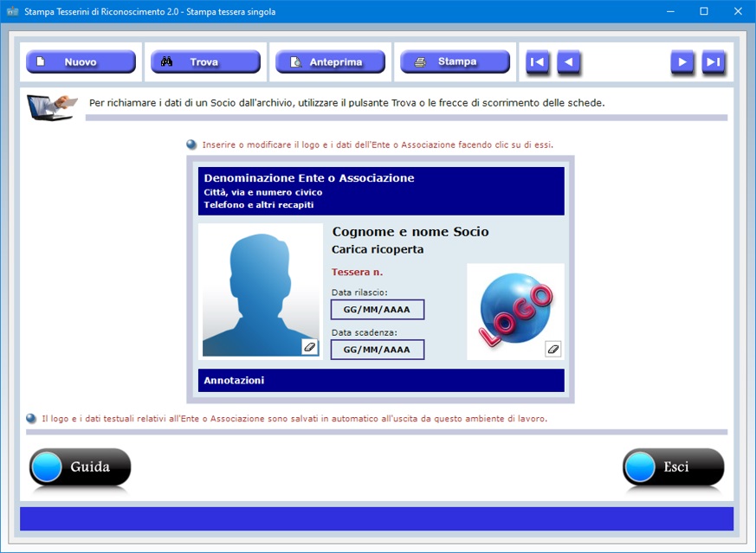Edit Denominazione Ente o Associazione text
This screenshot has width=756, height=553.
click(309, 177)
